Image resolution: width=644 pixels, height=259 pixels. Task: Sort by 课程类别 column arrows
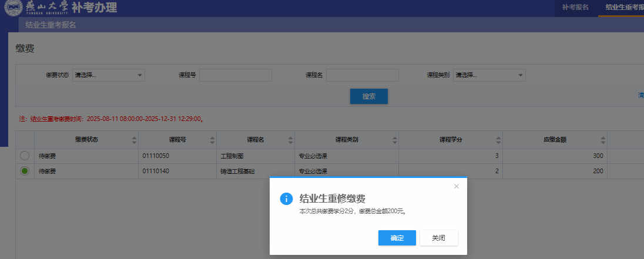pyautogui.click(x=394, y=140)
